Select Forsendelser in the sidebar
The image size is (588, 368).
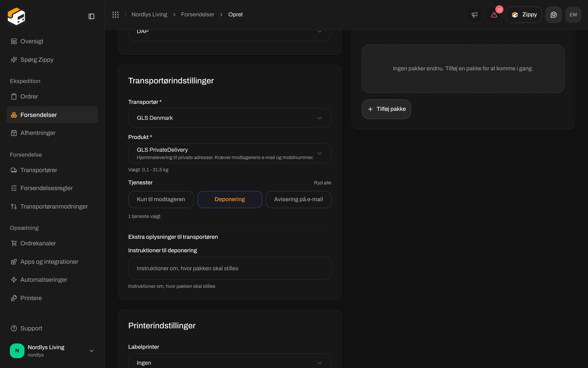coord(52,115)
